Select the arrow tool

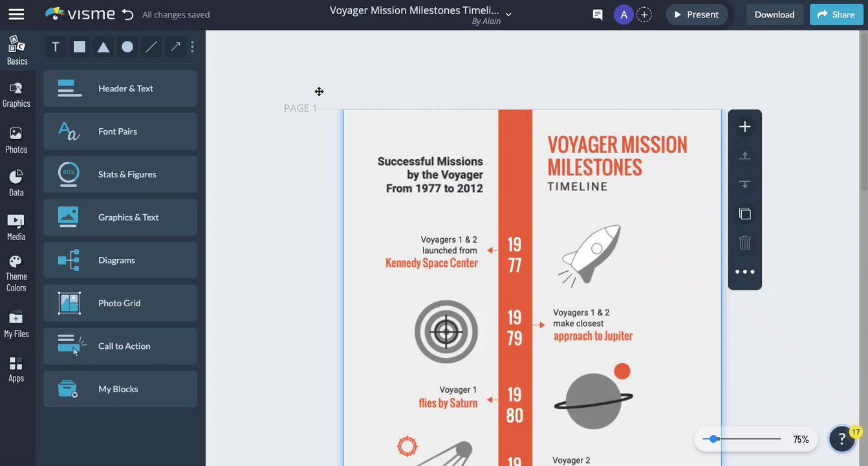175,47
